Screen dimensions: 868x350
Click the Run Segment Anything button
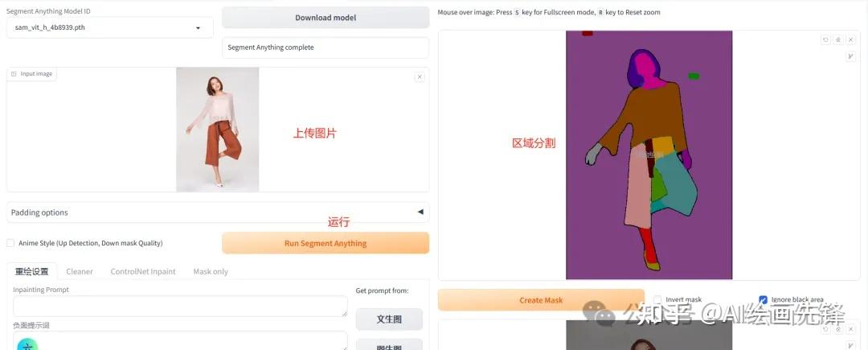pyautogui.click(x=325, y=243)
